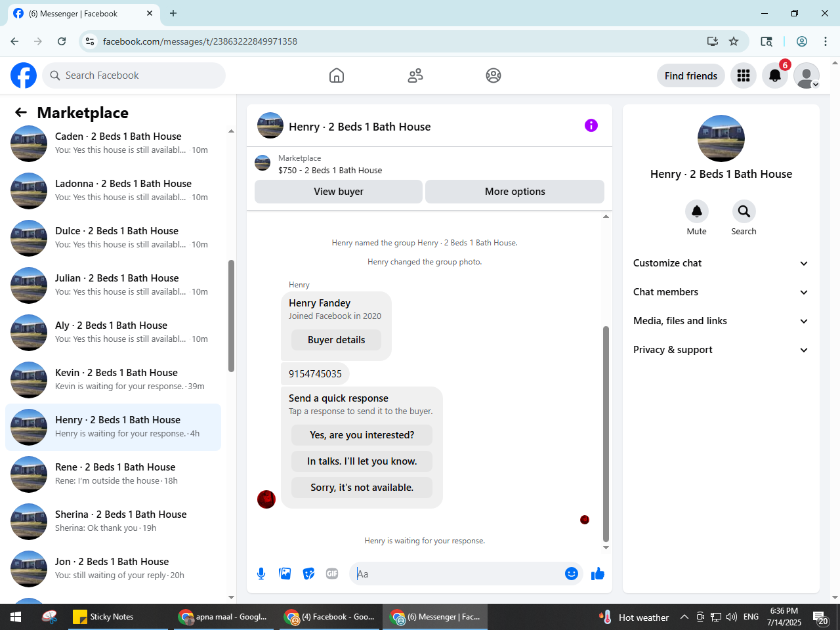
Task: Bookmark this page with the star icon
Action: click(734, 41)
